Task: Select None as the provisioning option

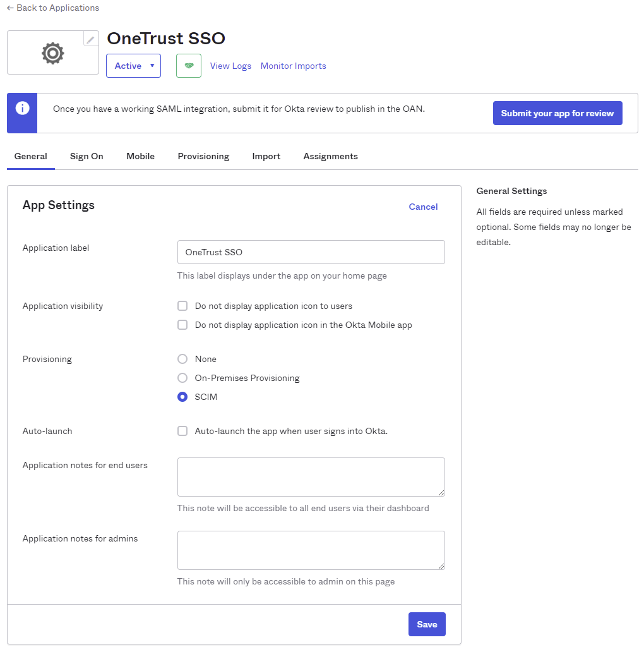Action: click(182, 359)
